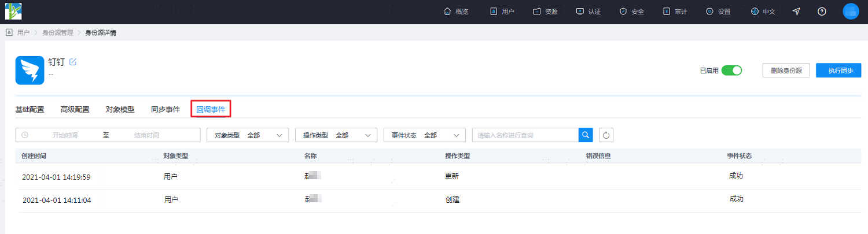Toggle the 已启用 enabled switch

[x=731, y=70]
